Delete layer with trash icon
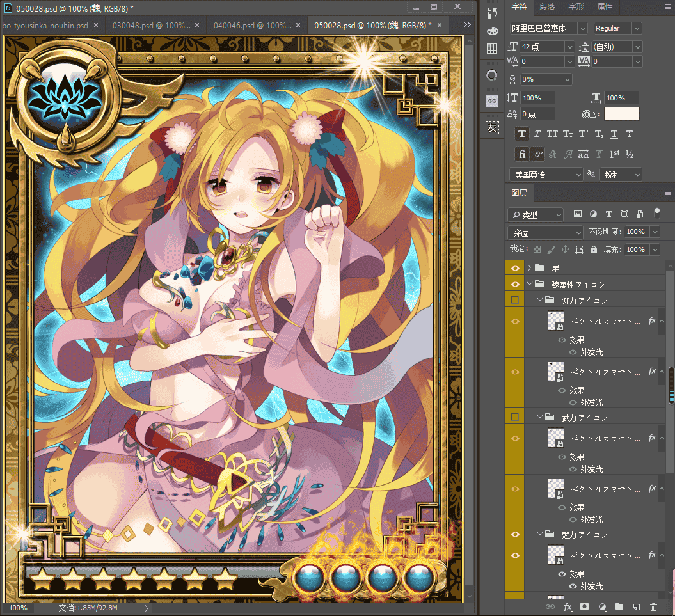The width and height of the screenshot is (675, 616). [x=653, y=606]
